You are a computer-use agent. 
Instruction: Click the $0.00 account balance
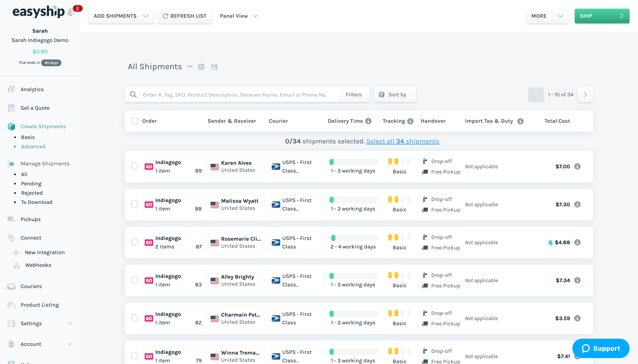(40, 51)
